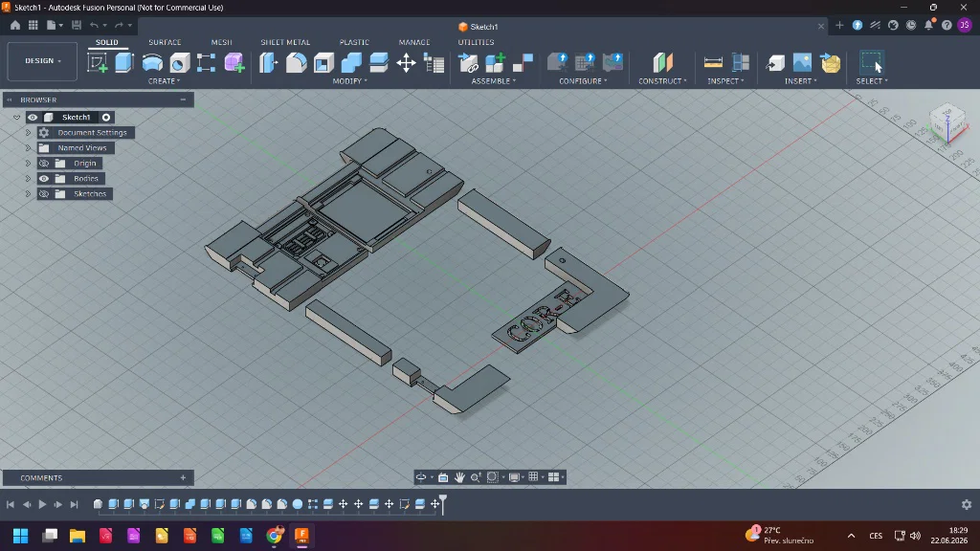Viewport: 980px width, 551px height.
Task: Expand the Document Settings node
Action: click(28, 132)
